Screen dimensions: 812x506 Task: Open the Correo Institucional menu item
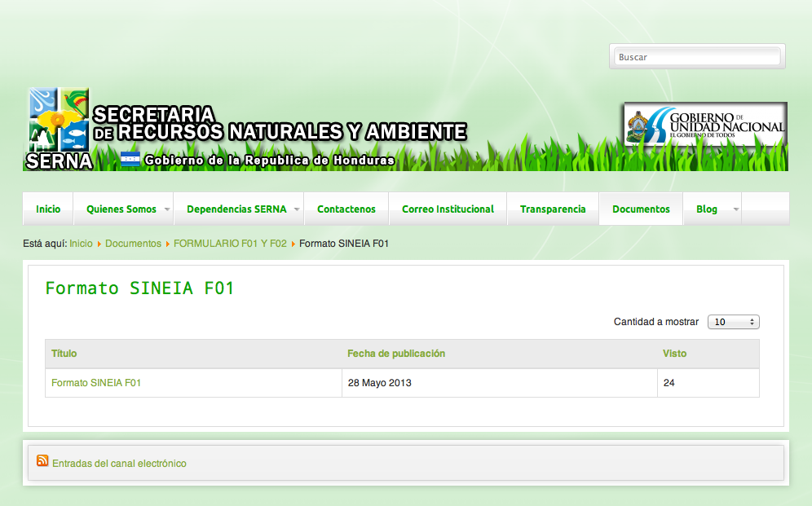click(448, 209)
